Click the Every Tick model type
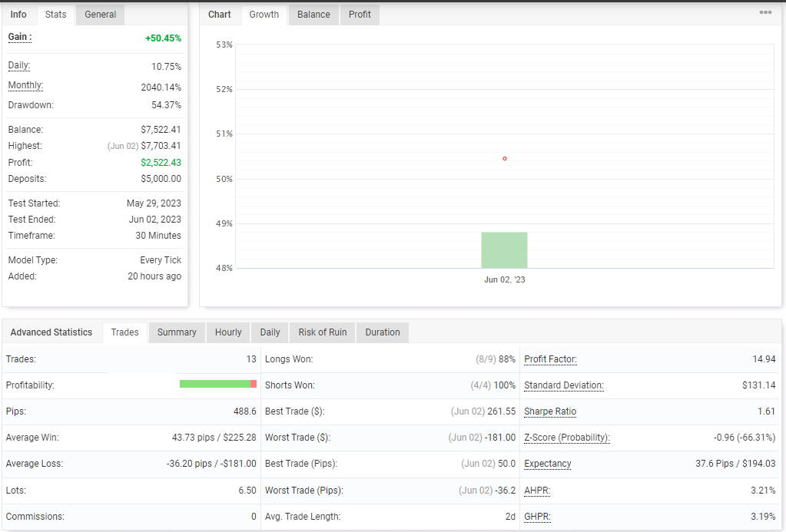The image size is (786, 532). pyautogui.click(x=161, y=260)
